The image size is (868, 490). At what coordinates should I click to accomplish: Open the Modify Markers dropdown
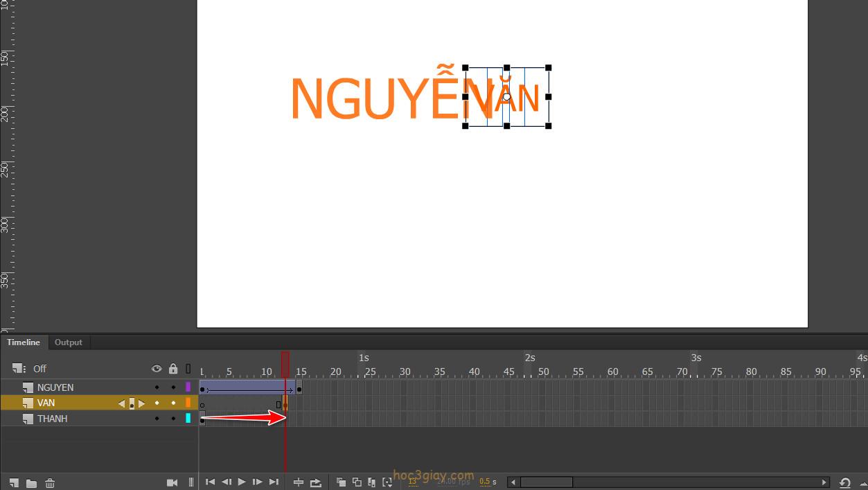387,482
